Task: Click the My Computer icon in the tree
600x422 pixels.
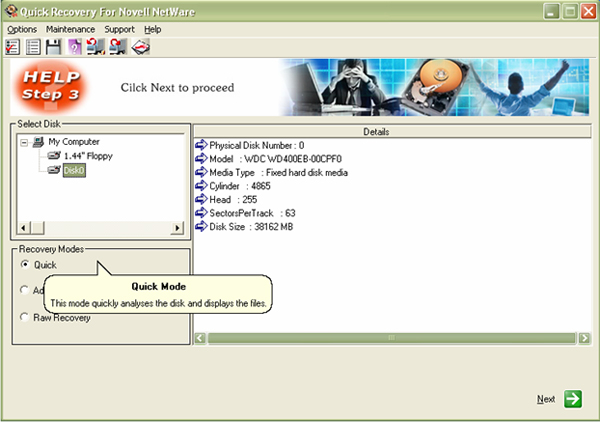Action: pyautogui.click(x=38, y=142)
